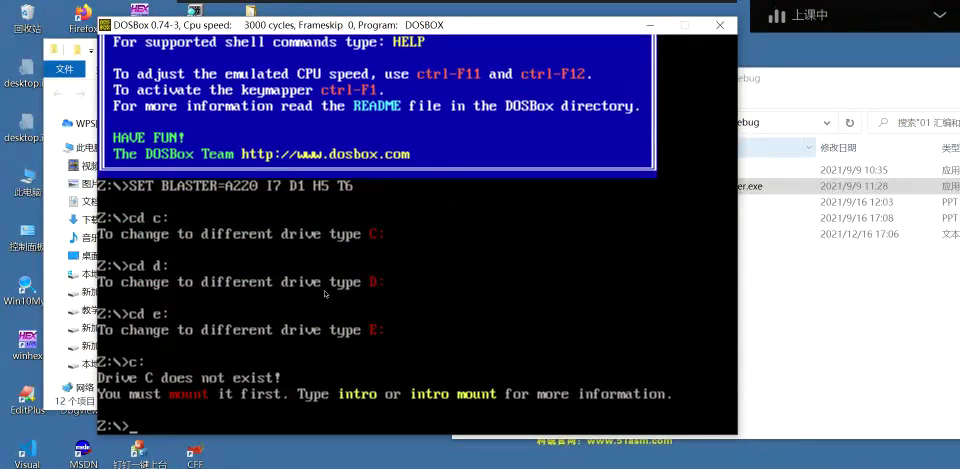Click the http://www.dosbox.com text in DOSBox
960x469 pixels.
coord(325,154)
